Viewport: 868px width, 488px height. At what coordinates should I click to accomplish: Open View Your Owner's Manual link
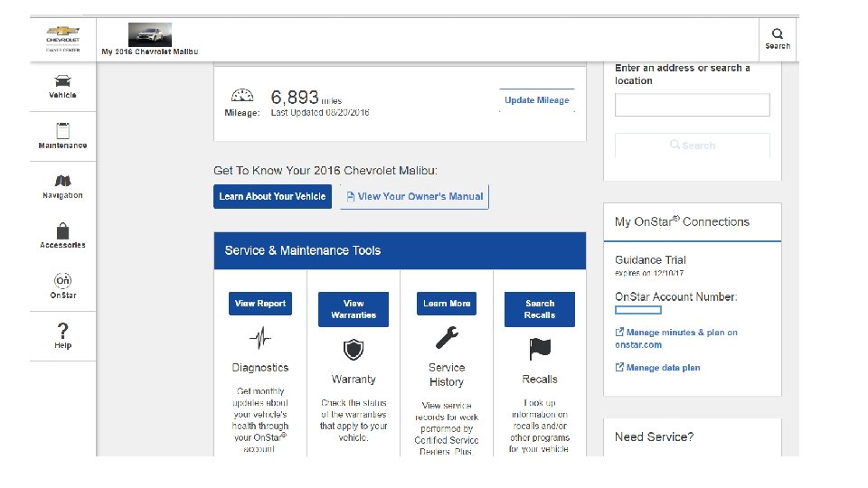(415, 196)
